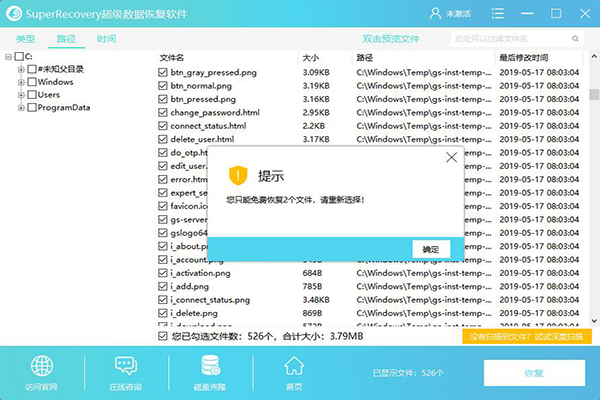Expand the Windows tree node
The height and width of the screenshot is (400, 600).
click(21, 82)
